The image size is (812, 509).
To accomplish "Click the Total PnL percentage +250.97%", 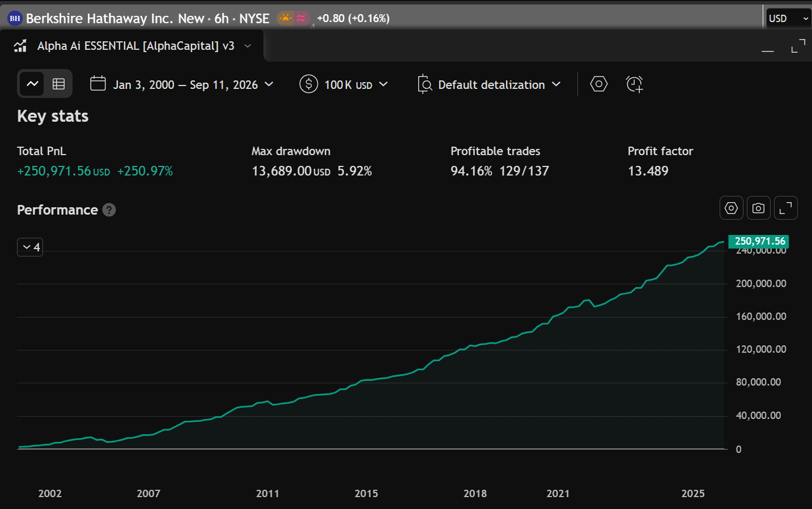I will point(145,171).
